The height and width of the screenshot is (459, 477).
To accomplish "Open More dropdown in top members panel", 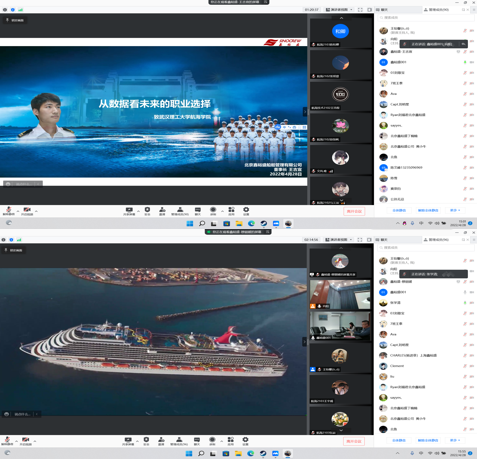I will click(x=455, y=210).
